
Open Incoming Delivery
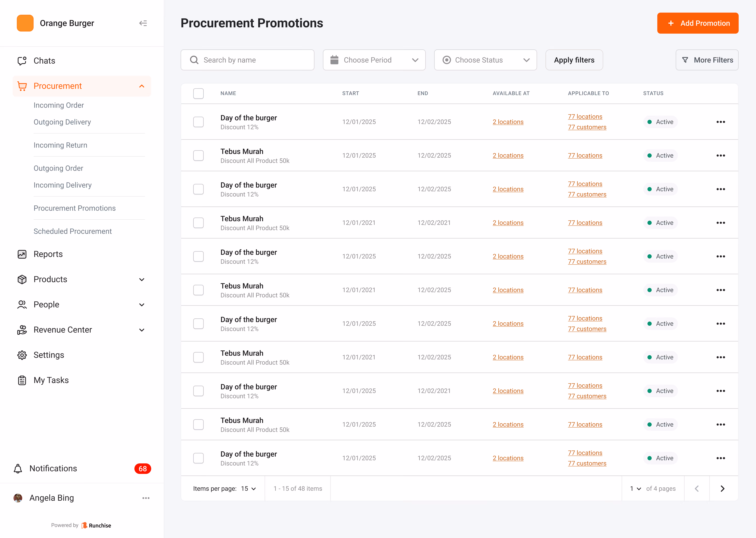63,185
